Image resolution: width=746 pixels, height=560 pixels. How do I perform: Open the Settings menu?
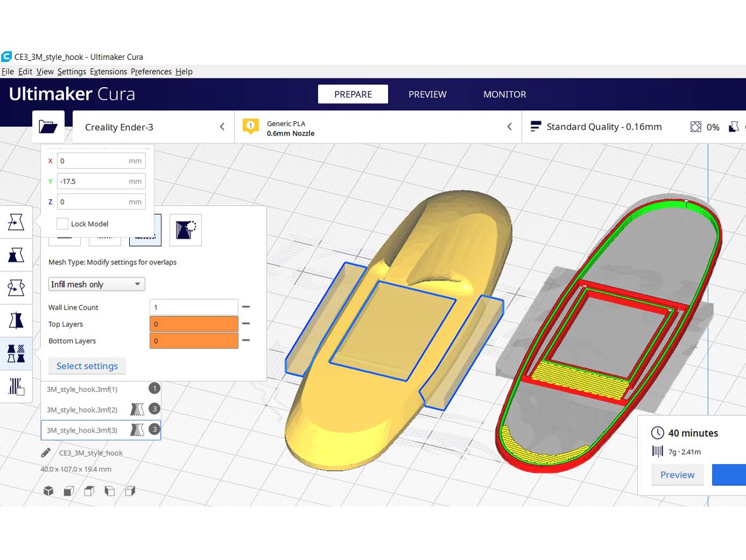coord(72,72)
